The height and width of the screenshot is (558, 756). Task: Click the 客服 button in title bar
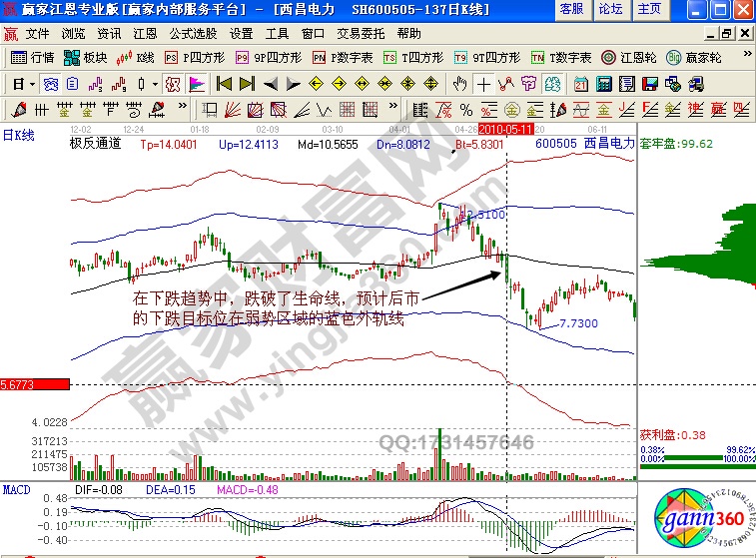(x=571, y=9)
